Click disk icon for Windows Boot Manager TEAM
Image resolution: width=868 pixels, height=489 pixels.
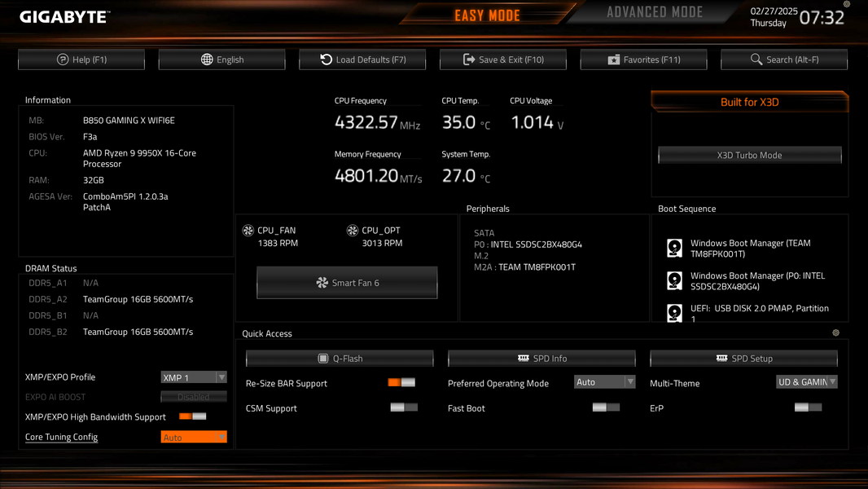tap(674, 248)
